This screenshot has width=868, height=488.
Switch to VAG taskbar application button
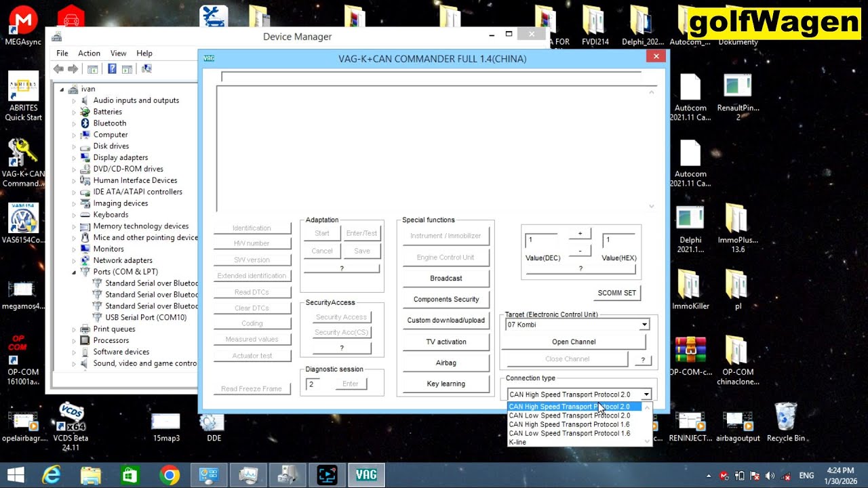pos(366,475)
